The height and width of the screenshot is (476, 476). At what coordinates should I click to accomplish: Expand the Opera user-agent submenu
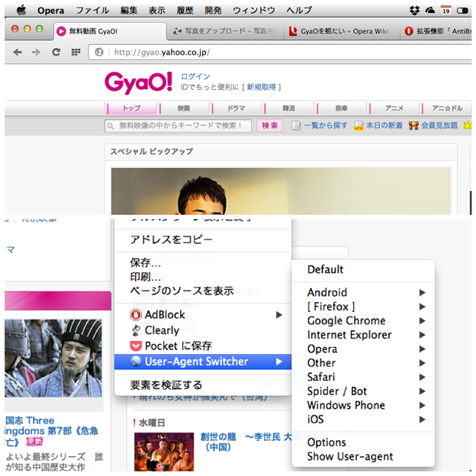click(422, 349)
